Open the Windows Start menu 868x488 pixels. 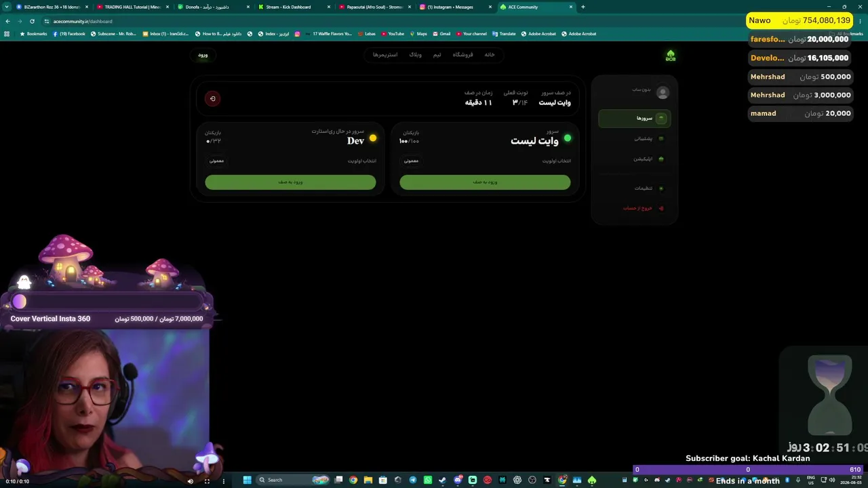point(248,480)
